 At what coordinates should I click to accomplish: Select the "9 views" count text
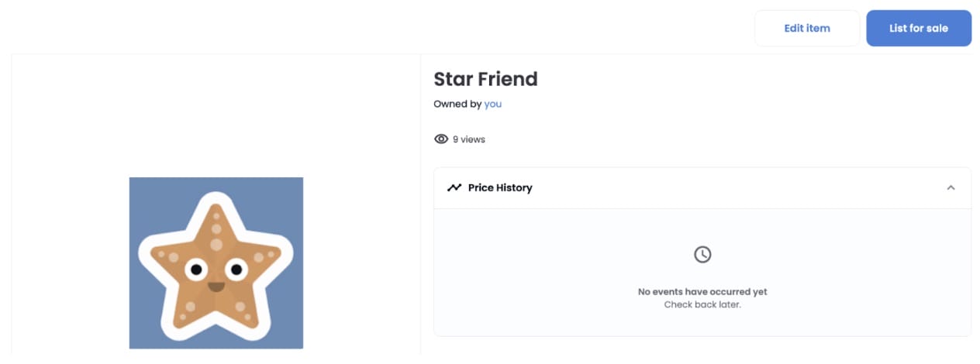(469, 139)
